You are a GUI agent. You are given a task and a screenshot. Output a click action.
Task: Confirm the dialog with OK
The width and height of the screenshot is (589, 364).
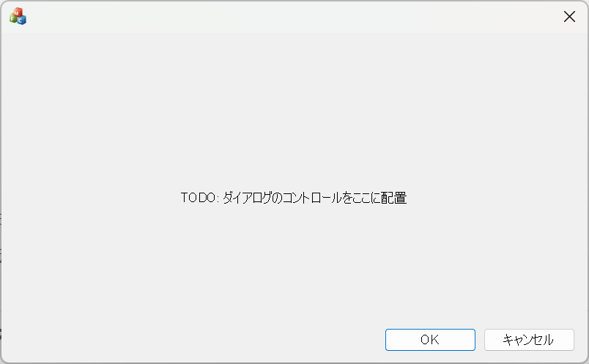[430, 340]
